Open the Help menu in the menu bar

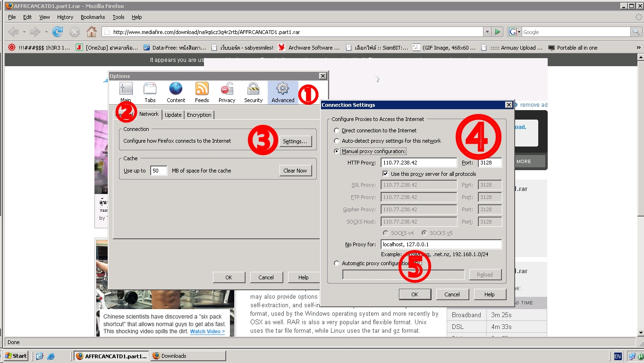[137, 17]
